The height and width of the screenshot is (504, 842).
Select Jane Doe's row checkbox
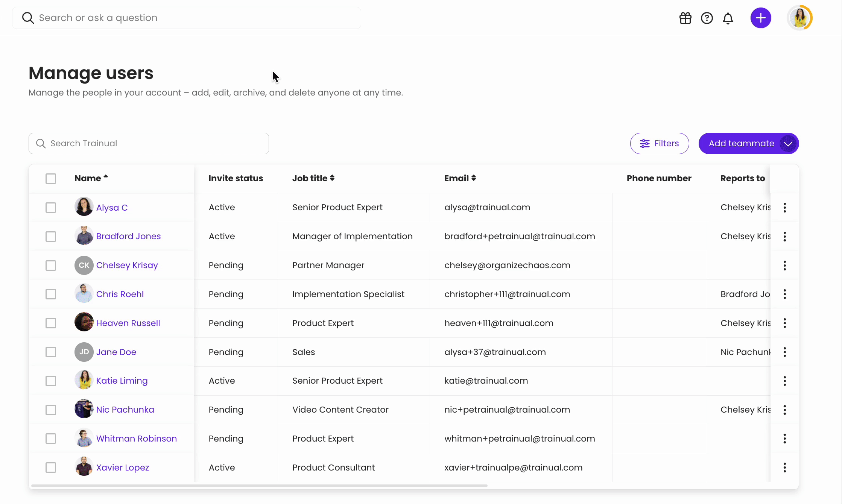tap(51, 352)
